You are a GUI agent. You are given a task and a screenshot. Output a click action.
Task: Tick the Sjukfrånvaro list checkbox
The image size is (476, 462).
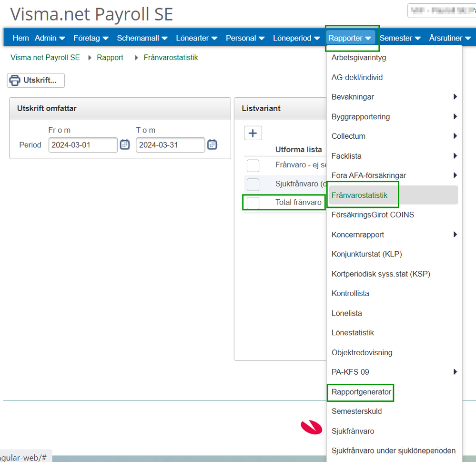253,185
